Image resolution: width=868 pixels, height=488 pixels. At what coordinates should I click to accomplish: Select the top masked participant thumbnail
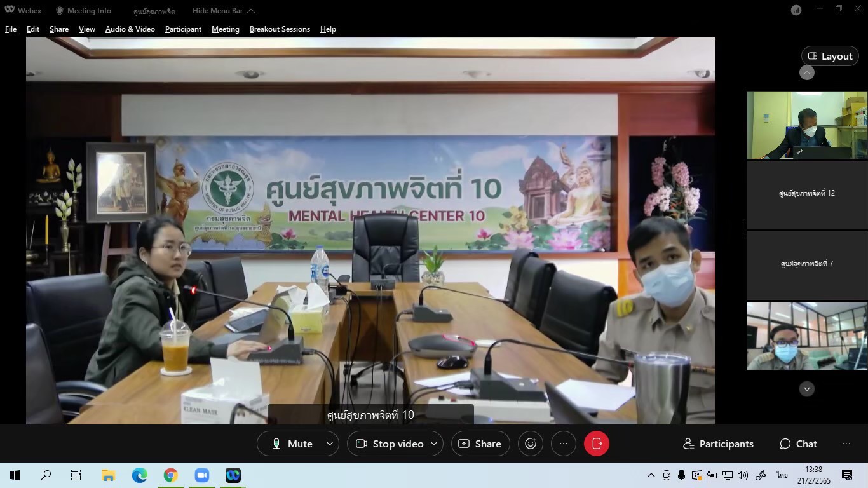tap(806, 125)
